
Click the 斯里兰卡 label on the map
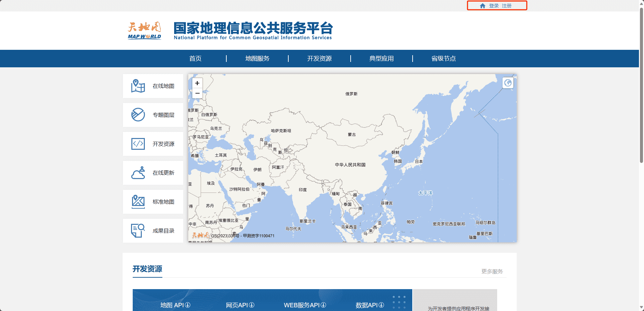[308, 221]
